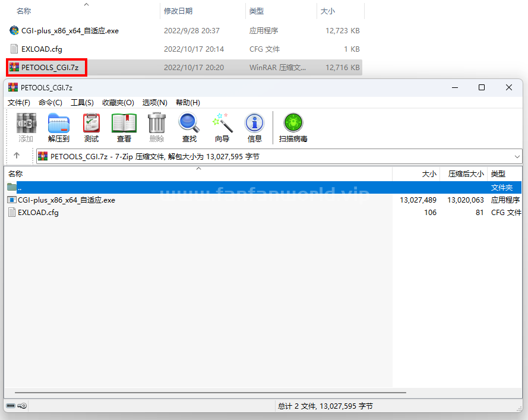Open the 工具(S) menu
The height and width of the screenshot is (420, 528).
click(x=82, y=102)
